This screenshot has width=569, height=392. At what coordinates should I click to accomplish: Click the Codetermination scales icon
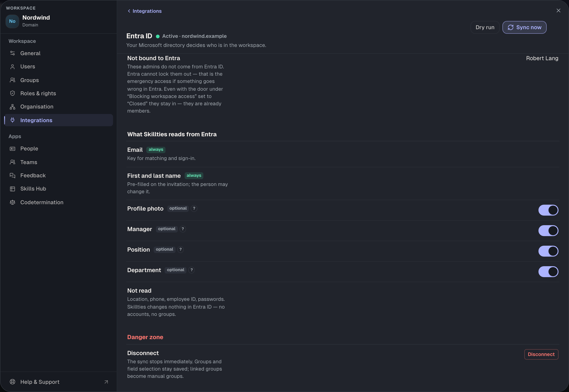[x=13, y=202]
